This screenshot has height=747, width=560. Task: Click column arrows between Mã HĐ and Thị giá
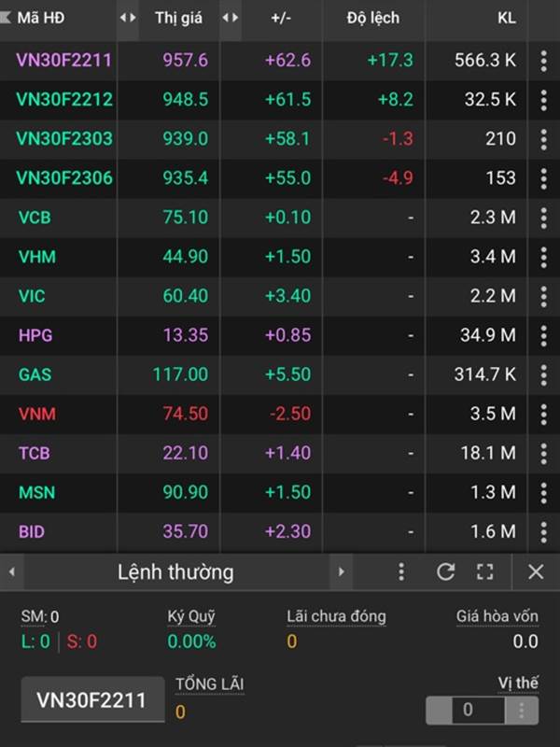tap(128, 18)
